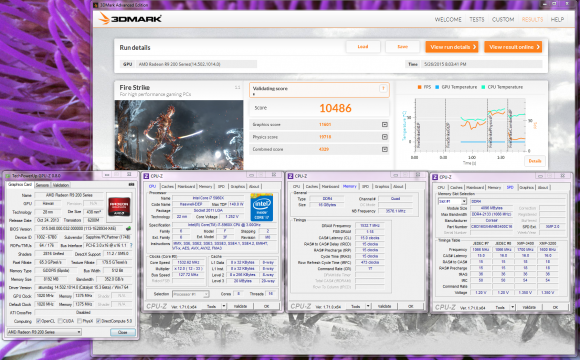The width and height of the screenshot is (580, 360).
Task: Click the Fire Strike preview thumbnail
Action: coord(179,135)
